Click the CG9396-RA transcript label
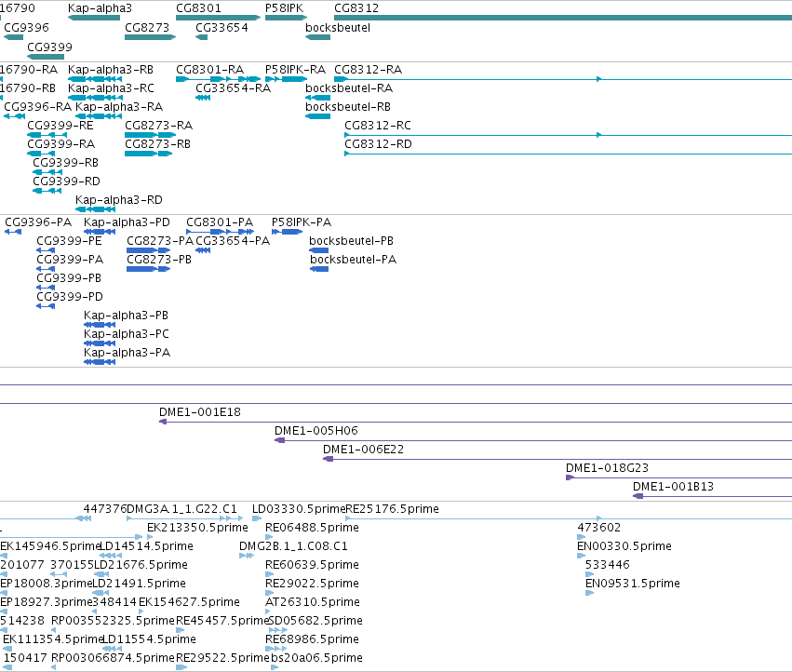This screenshot has height=672, width=792. pos(38,107)
